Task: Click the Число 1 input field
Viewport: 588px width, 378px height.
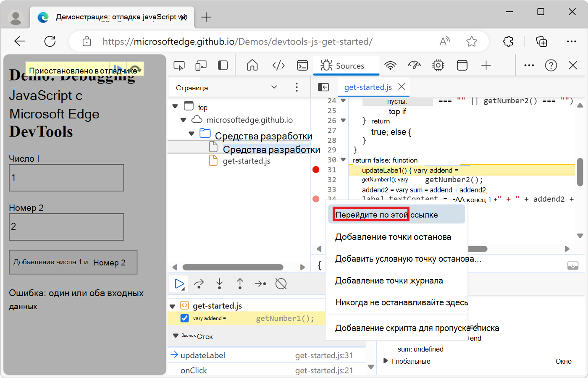Action: pyautogui.click(x=66, y=178)
